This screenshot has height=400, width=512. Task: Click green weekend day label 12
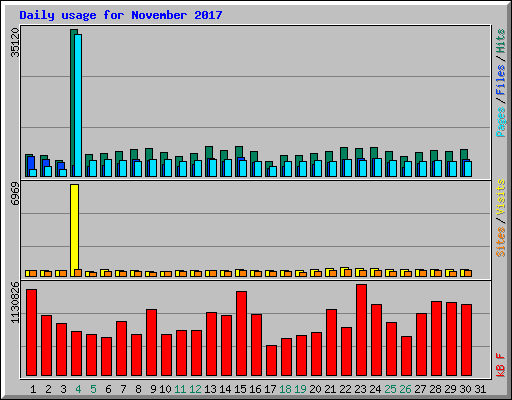pyautogui.click(x=195, y=389)
